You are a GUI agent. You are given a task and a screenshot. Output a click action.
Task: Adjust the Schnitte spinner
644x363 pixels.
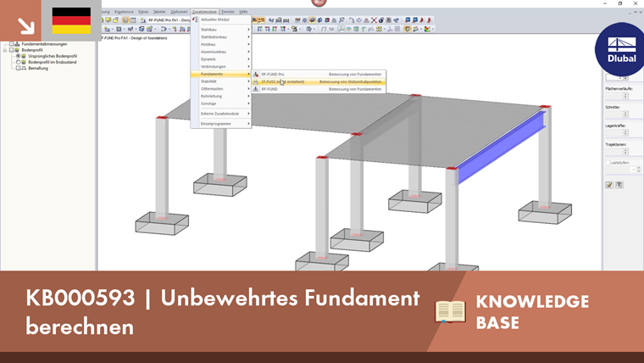625,114
